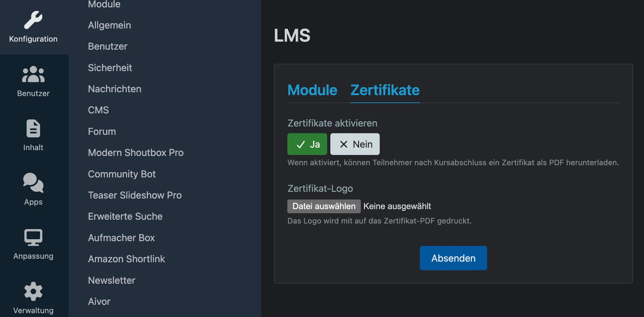Open Apps via the speech bubbles icon
Viewport: 644px width, 317px height.
coord(33,183)
